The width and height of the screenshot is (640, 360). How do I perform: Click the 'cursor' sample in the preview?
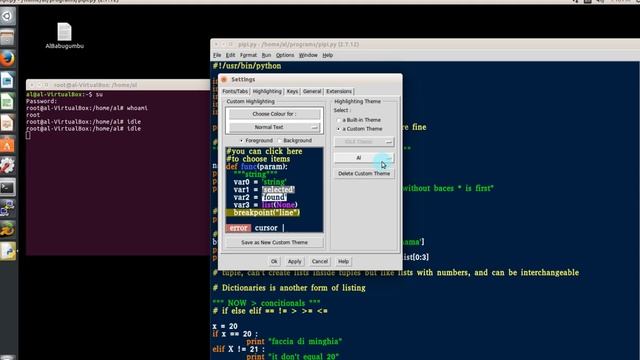pos(266,228)
